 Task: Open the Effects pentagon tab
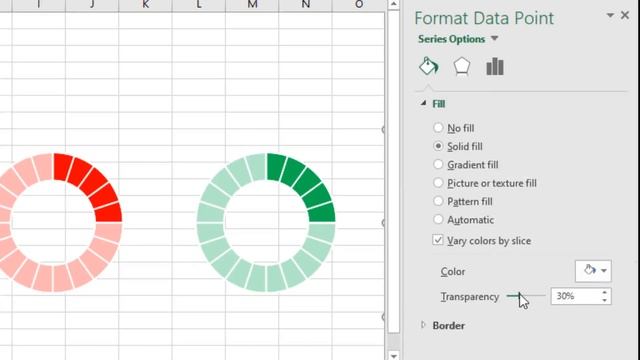[462, 66]
